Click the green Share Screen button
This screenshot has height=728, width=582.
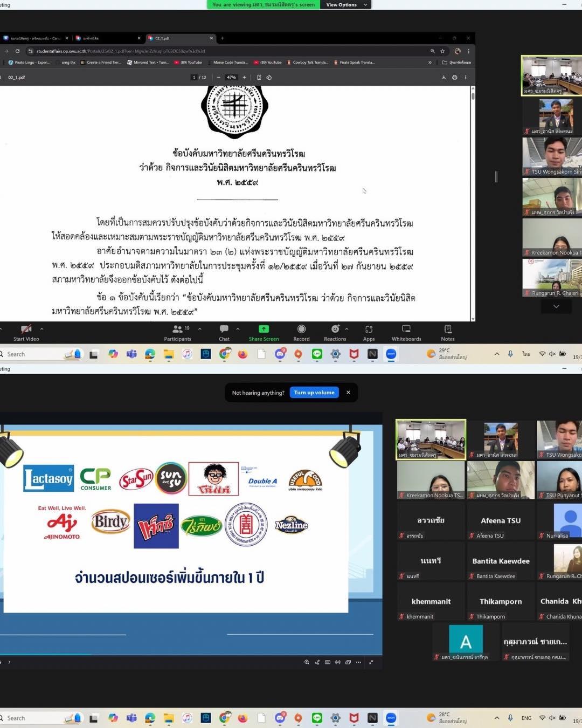coord(264,333)
